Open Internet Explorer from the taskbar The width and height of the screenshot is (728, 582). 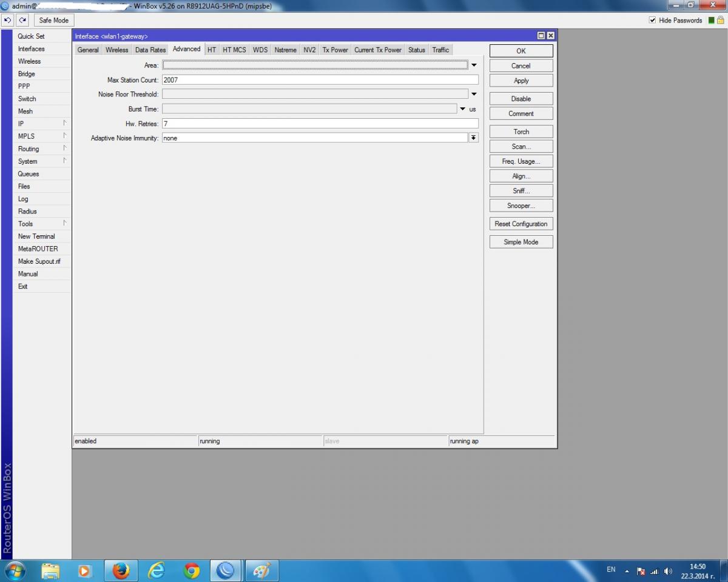pyautogui.click(x=157, y=570)
